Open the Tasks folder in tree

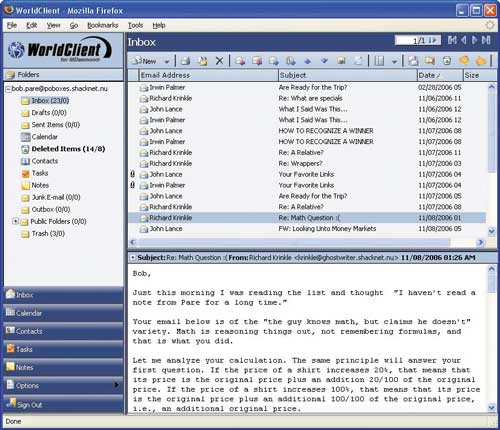[35, 173]
